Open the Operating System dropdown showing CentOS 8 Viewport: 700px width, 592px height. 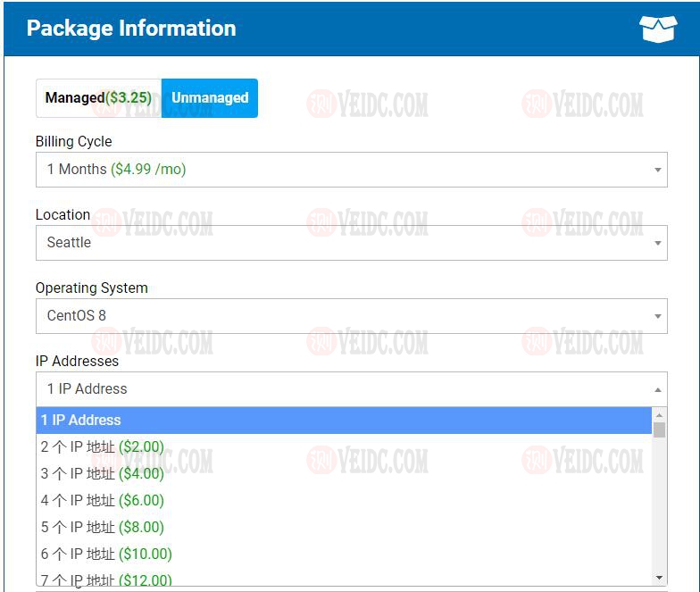click(351, 315)
